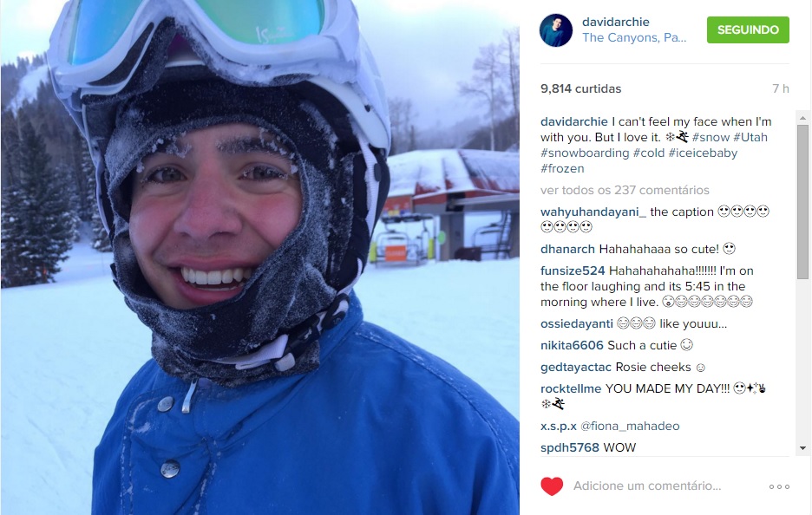The image size is (812, 515).
Task: Open the #Utah hashtag link
Action: 750,137
